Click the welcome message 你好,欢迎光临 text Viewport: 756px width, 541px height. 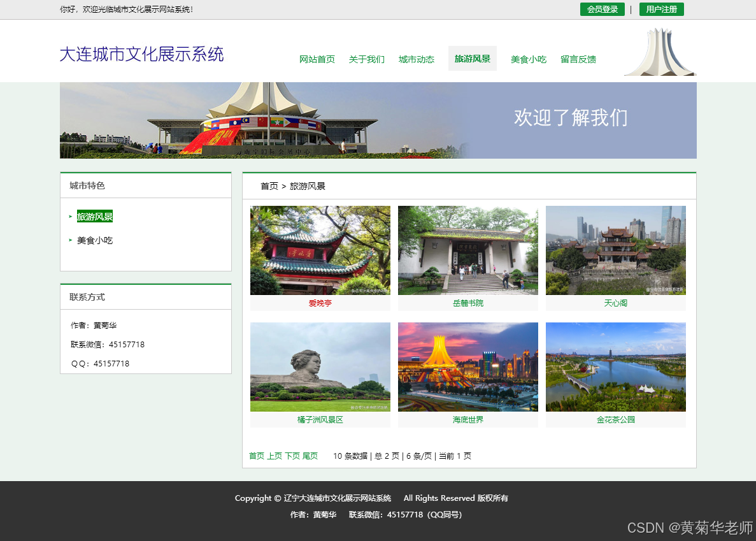(x=126, y=9)
